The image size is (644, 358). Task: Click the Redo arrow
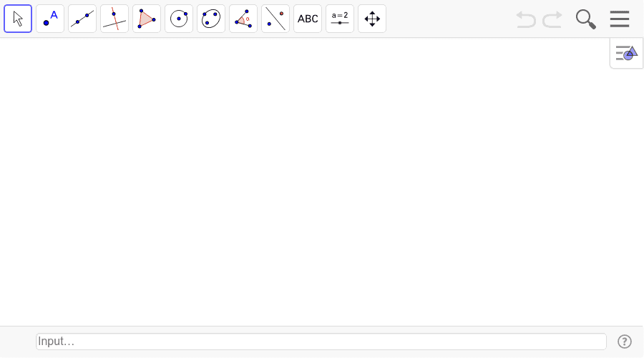[552, 19]
